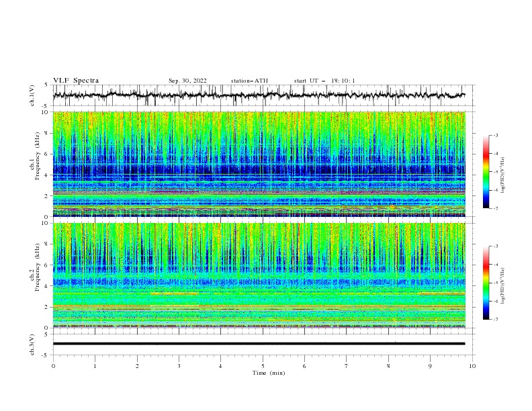
Task: Click time axis tick label "9"
Action: pyautogui.click(x=430, y=366)
